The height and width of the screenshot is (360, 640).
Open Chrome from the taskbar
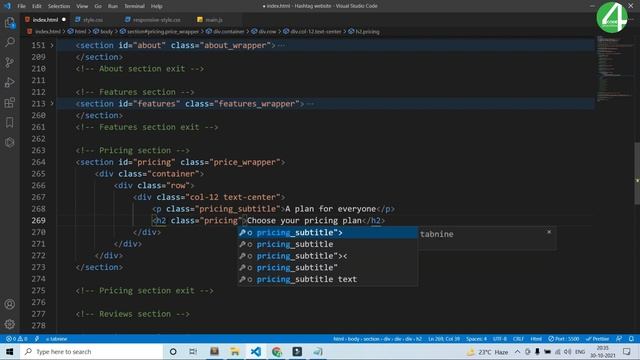277,351
